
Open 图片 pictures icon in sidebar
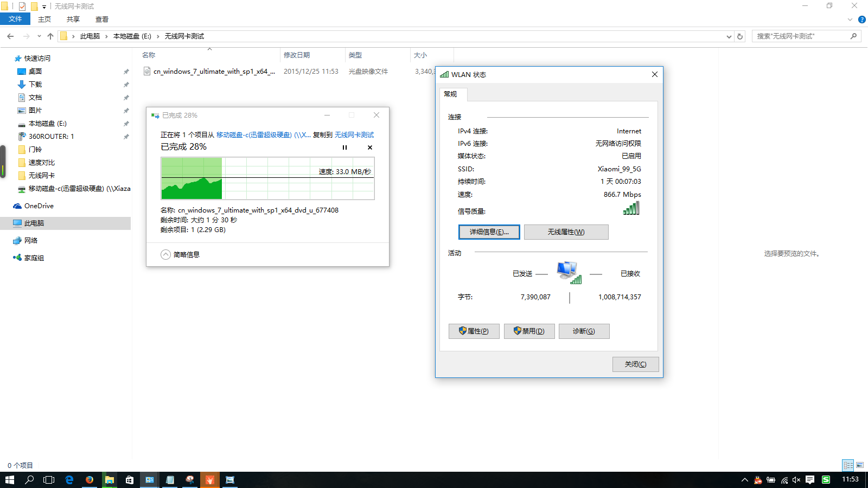22,111
